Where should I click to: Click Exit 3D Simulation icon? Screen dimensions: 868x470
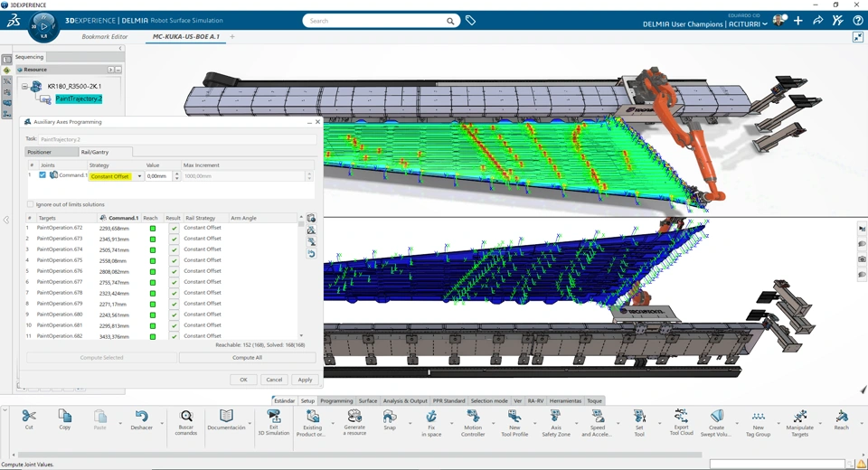click(273, 417)
